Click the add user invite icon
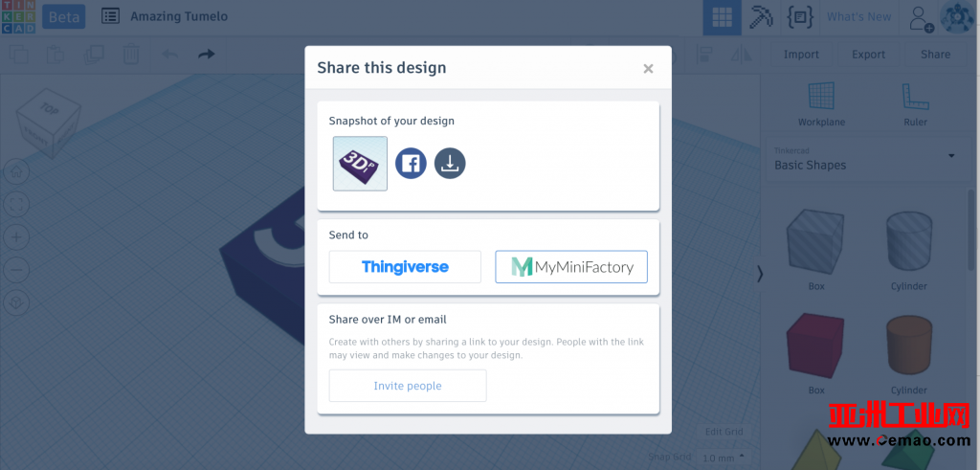Viewport: 980px width, 470px height. (x=921, y=18)
